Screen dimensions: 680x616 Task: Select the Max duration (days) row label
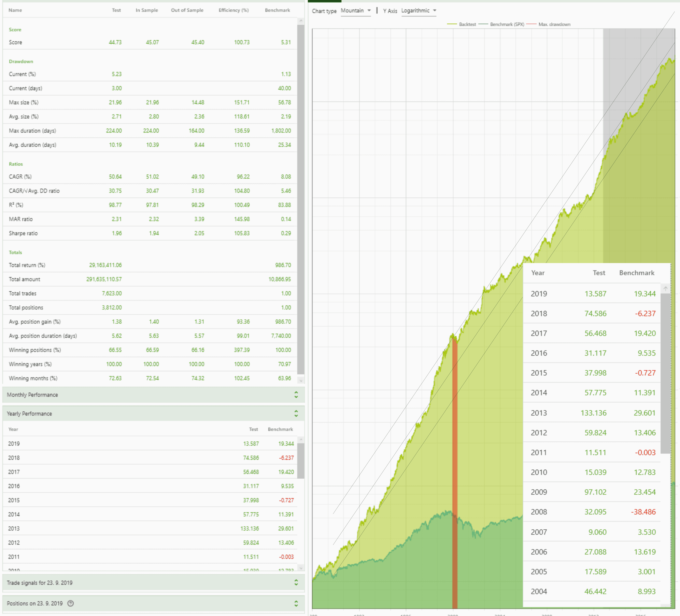point(32,131)
